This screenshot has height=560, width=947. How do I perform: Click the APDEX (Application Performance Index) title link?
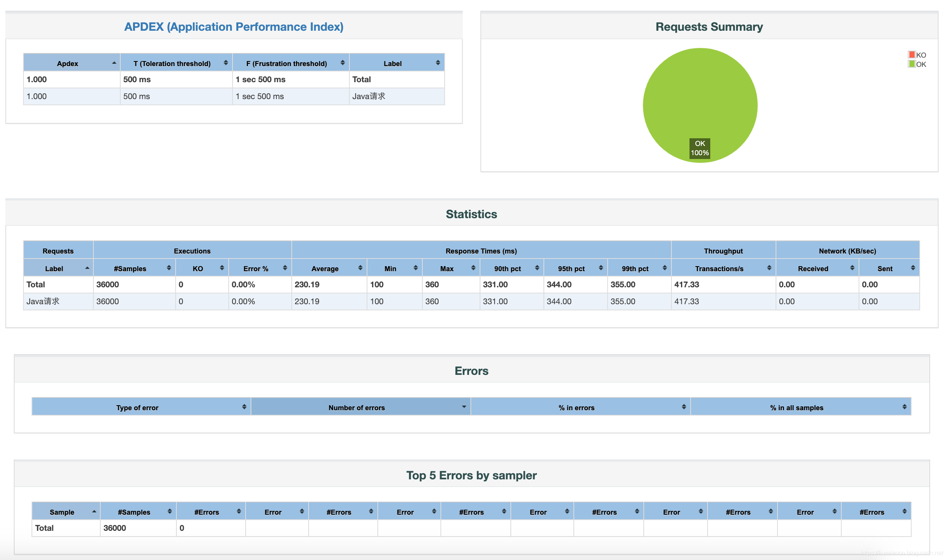[234, 27]
